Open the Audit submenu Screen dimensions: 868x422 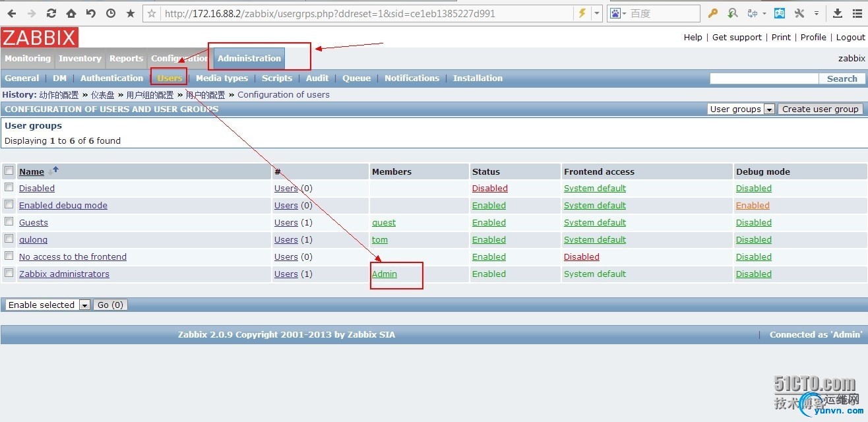click(x=317, y=78)
